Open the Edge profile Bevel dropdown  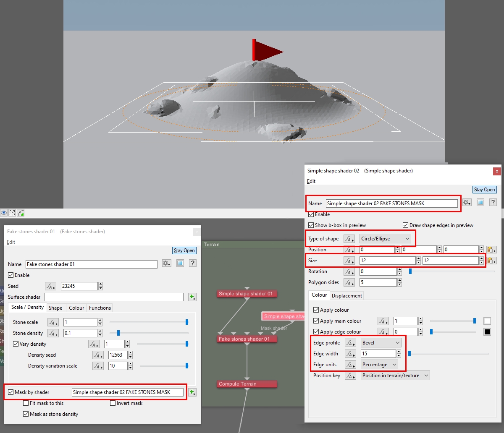tap(381, 343)
